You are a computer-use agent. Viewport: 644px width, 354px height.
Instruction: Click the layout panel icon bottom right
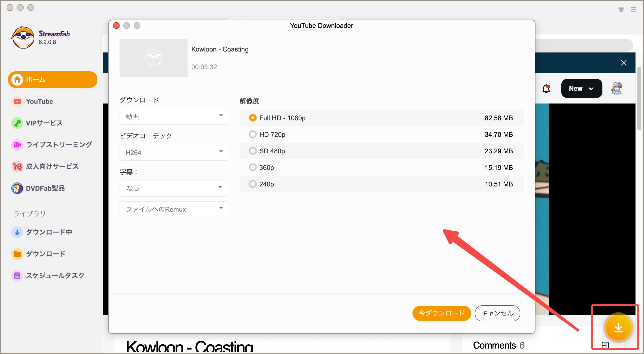pos(605,345)
